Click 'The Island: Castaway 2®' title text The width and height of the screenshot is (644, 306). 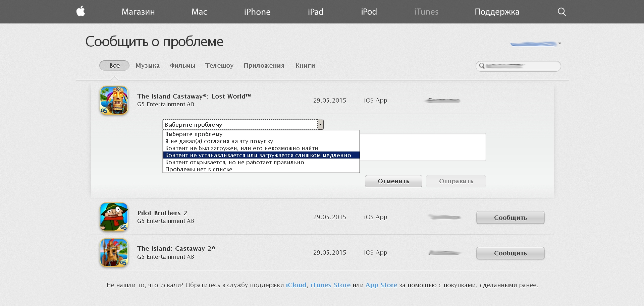pos(176,249)
